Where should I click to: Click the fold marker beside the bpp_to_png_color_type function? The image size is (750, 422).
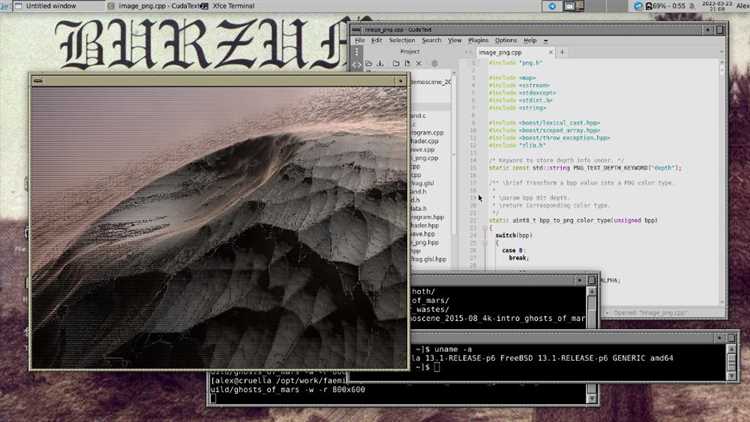tap(485, 228)
